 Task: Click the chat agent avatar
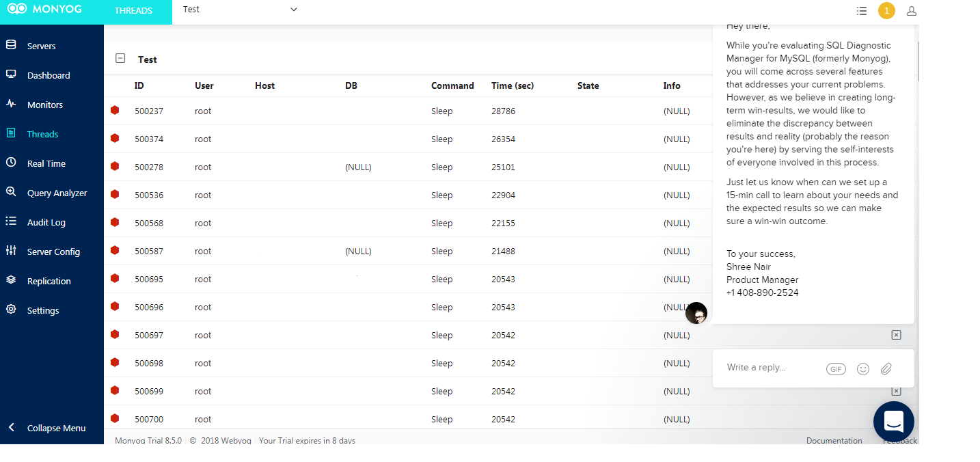(696, 313)
